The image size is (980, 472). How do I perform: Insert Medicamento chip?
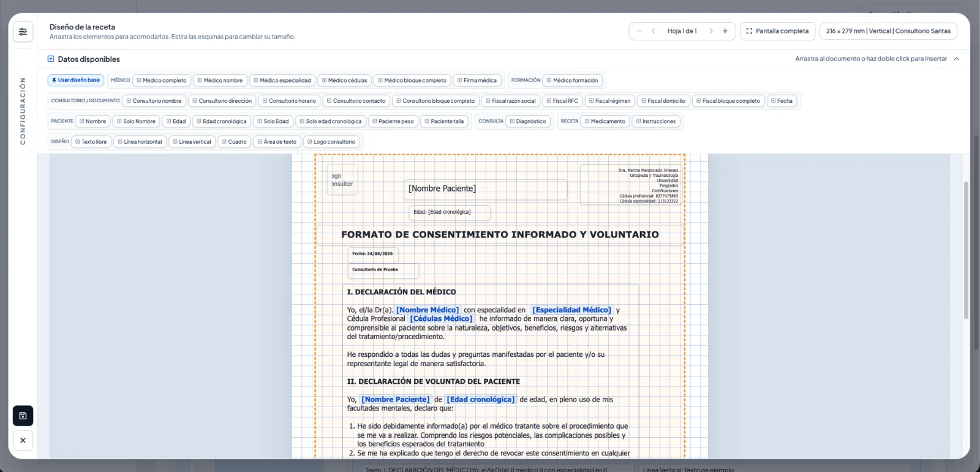[605, 121]
